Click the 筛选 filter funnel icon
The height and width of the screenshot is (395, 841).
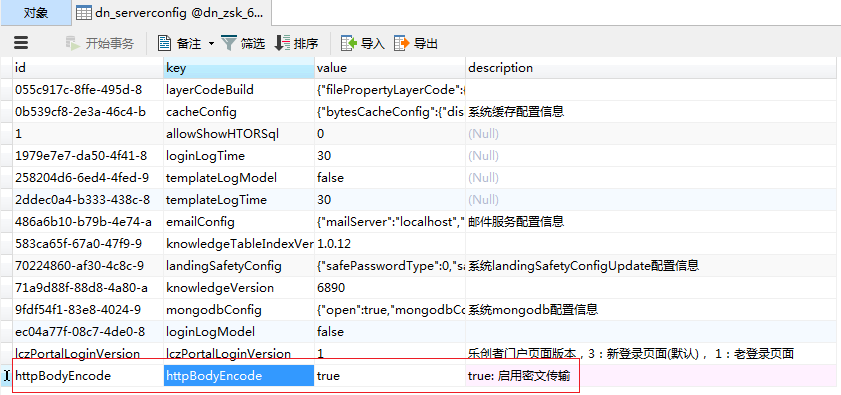(x=229, y=43)
